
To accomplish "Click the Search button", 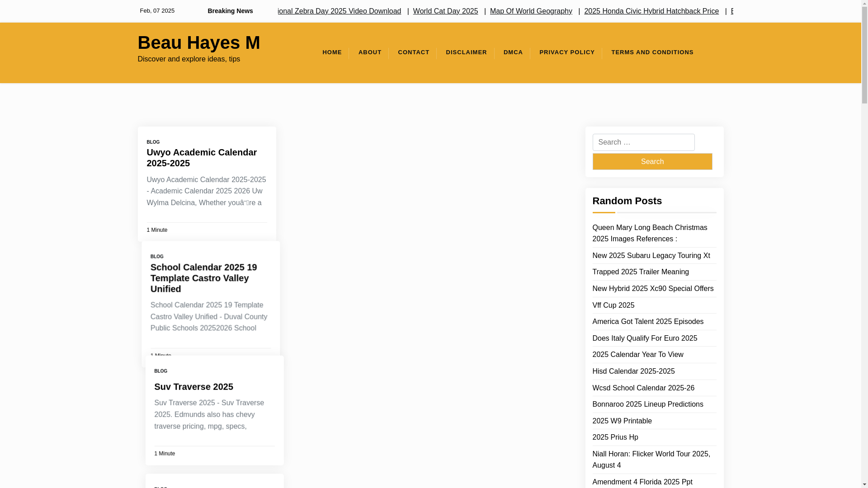I will tap(652, 161).
